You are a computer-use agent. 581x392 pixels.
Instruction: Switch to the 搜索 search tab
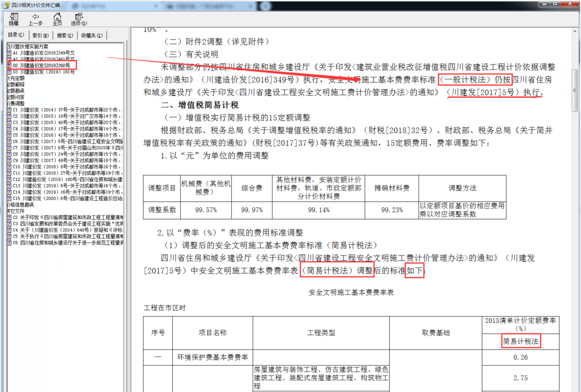(65, 35)
